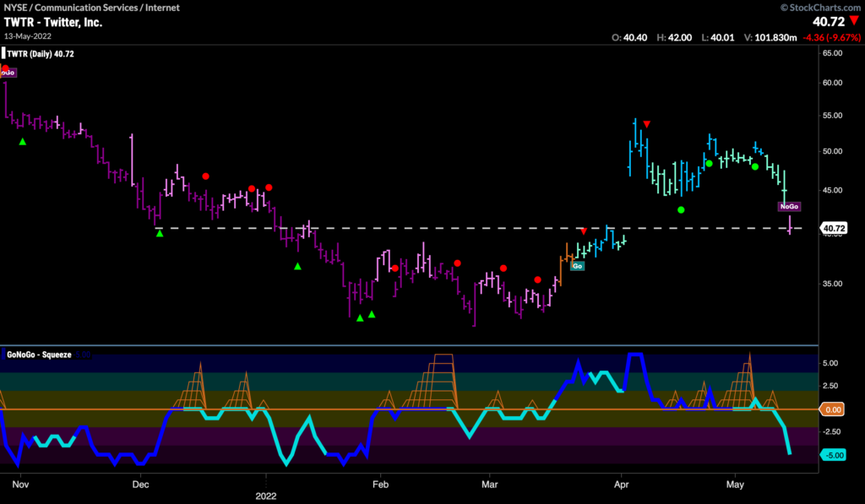This screenshot has height=504, width=865.
Task: Click the -4.36 (-9.67%) change text
Action: click(x=831, y=37)
